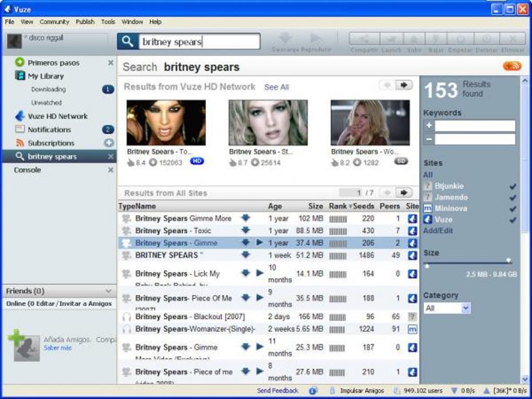The width and height of the screenshot is (532, 399).
Task: Click the results page number field
Action: [x=350, y=192]
